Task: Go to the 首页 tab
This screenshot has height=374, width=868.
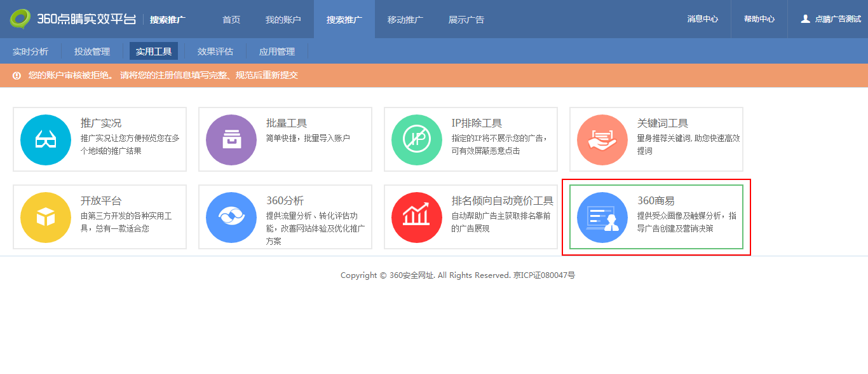Action: pyautogui.click(x=231, y=20)
